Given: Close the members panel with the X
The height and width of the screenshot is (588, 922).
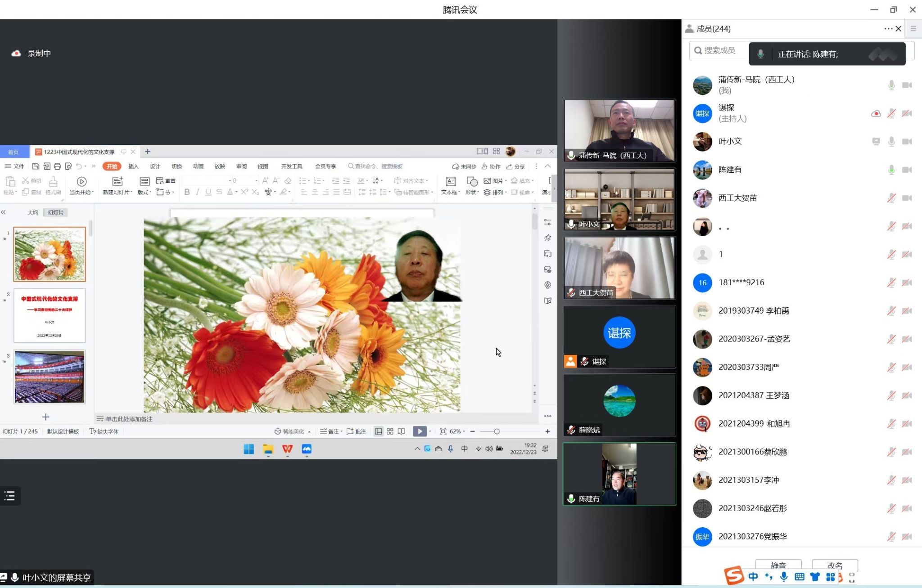Looking at the screenshot, I should point(898,28).
